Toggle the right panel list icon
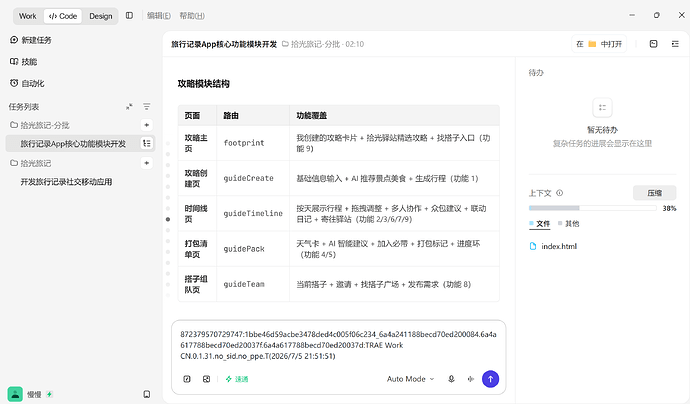Screen dimensions: 690x404 [675, 44]
